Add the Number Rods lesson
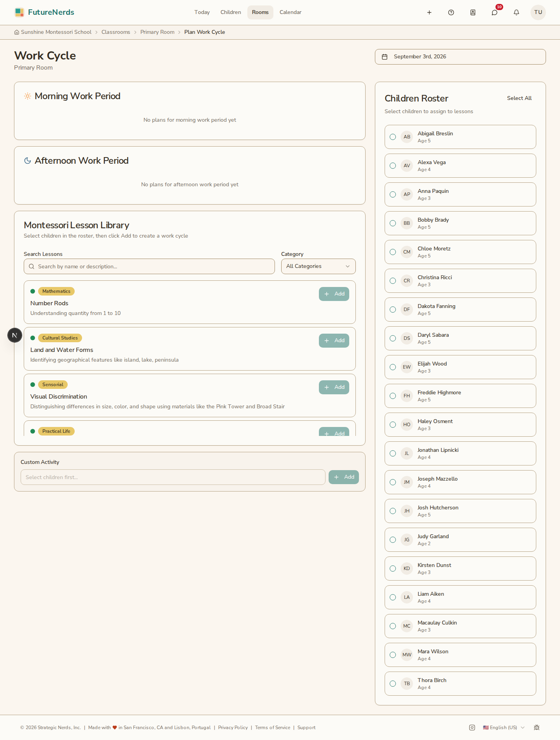The image size is (560, 740). tap(334, 294)
